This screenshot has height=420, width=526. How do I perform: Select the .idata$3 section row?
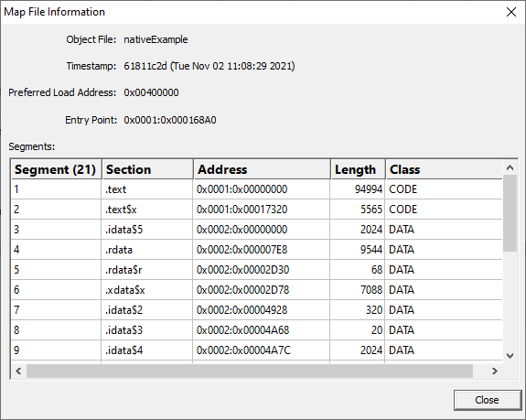pyautogui.click(x=257, y=330)
